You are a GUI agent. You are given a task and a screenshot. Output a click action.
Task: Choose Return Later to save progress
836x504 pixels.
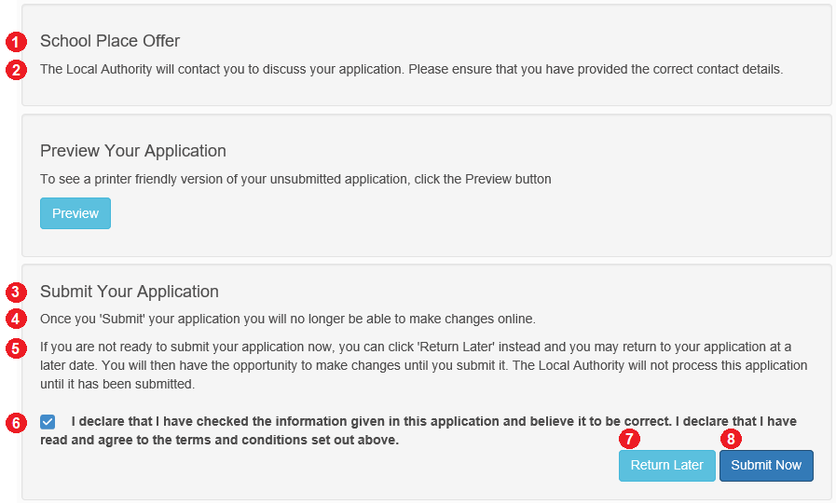[x=667, y=466]
